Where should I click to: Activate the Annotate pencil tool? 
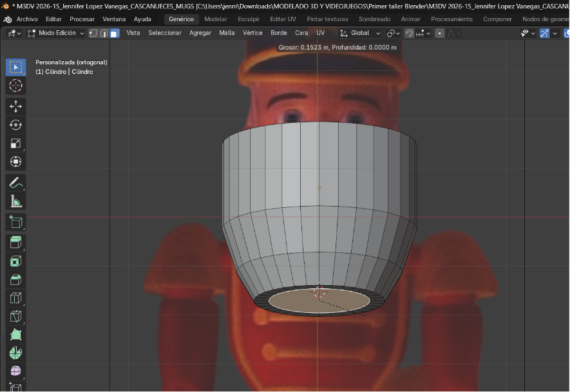16,183
